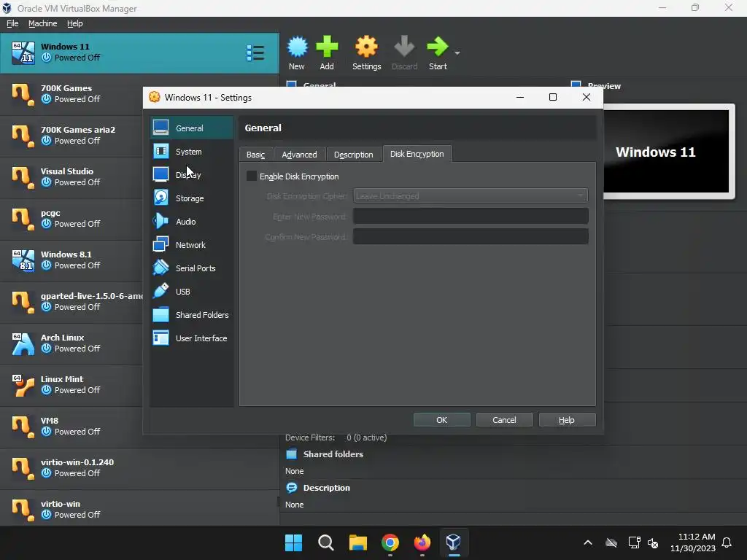Open the Shared Folders settings category
Screen dimensions: 747x560
click(x=192, y=315)
